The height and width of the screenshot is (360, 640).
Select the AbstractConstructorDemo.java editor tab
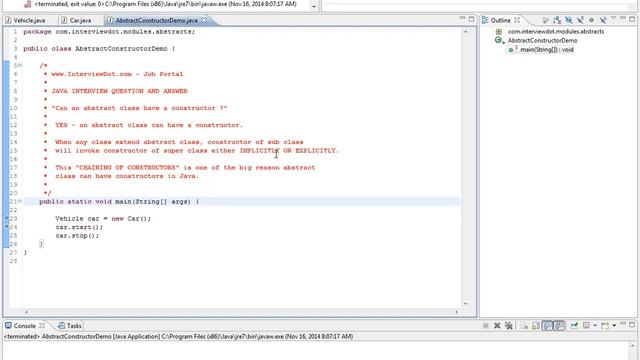click(x=156, y=20)
